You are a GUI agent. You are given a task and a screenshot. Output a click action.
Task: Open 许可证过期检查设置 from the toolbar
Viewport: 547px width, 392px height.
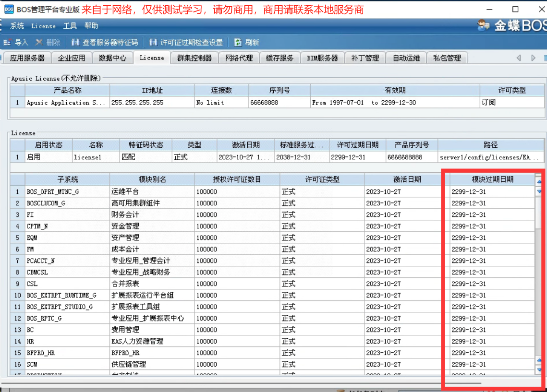pyautogui.click(x=186, y=43)
